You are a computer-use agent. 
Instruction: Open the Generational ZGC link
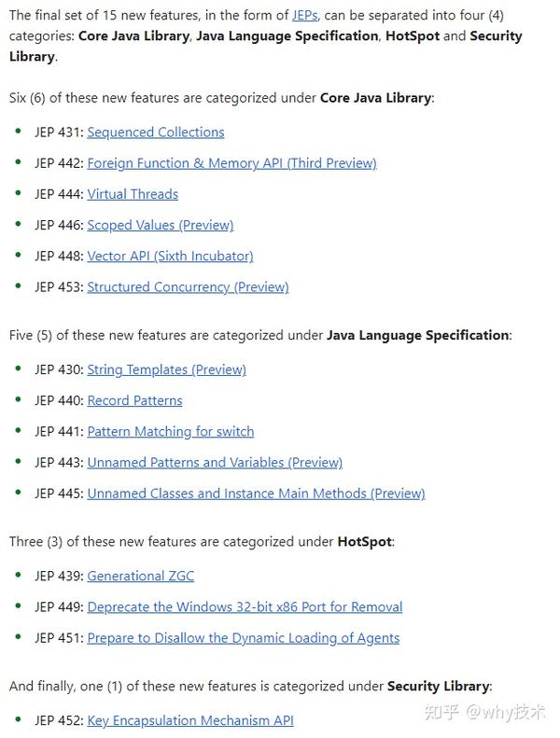(141, 576)
